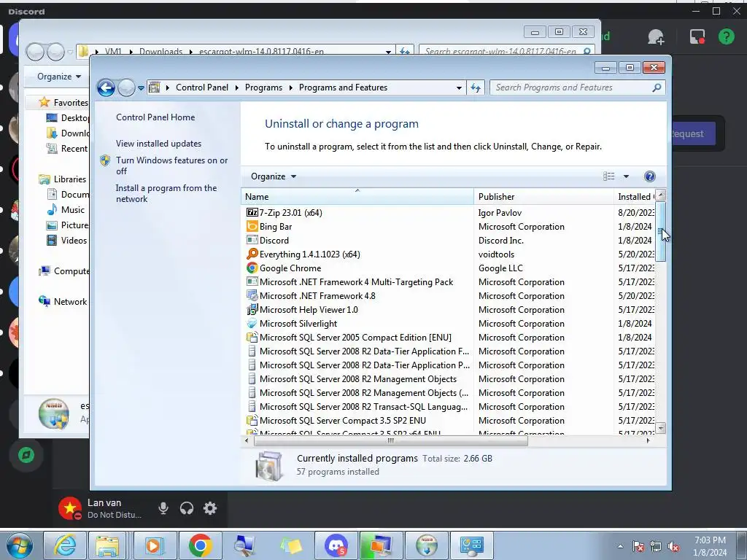Select Everything 1.4.1.1023 (x64) entry
This screenshot has height=560, width=747.
click(x=309, y=254)
